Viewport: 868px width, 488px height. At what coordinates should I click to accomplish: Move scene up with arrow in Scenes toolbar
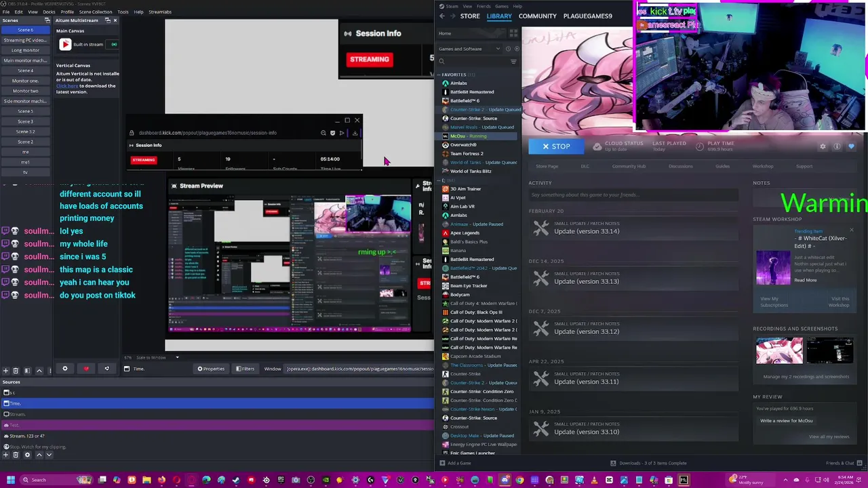[39, 371]
